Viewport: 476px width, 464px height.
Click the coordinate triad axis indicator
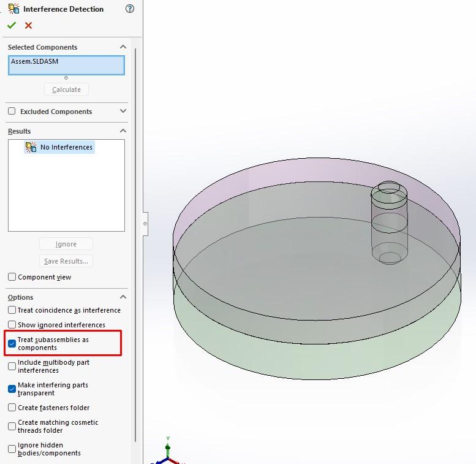point(168,452)
